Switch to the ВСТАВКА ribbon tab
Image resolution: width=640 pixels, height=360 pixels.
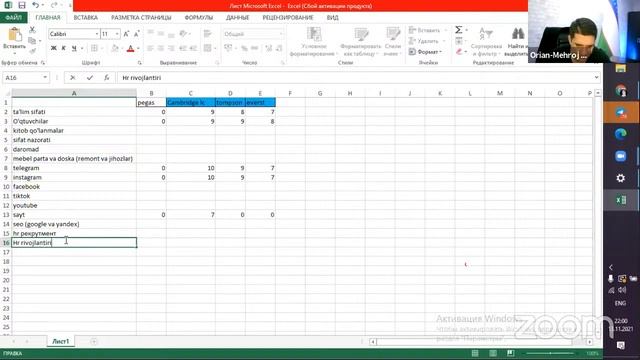tap(85, 18)
